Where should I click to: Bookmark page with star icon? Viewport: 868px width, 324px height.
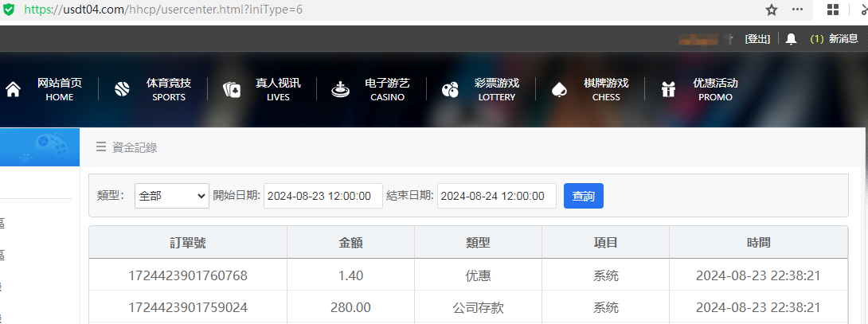point(771,10)
